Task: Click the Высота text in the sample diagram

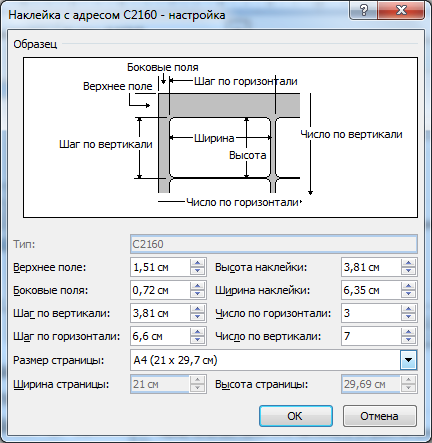Action: [x=248, y=155]
